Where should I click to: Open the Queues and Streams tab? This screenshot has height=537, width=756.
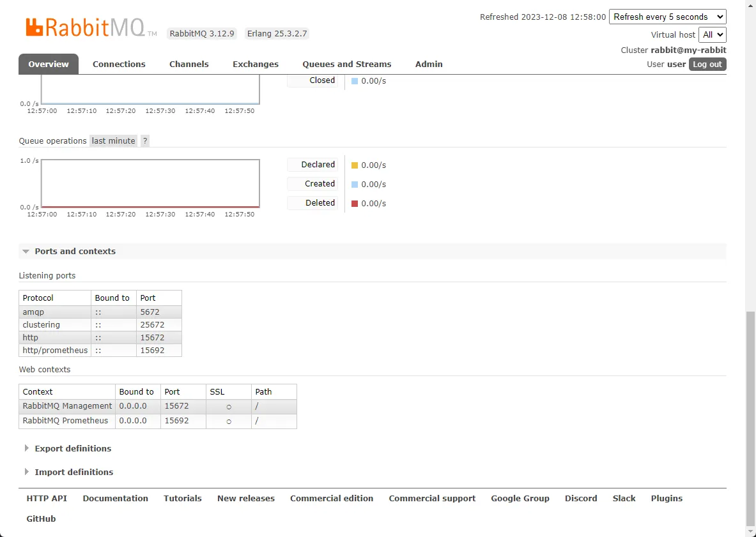(x=346, y=64)
